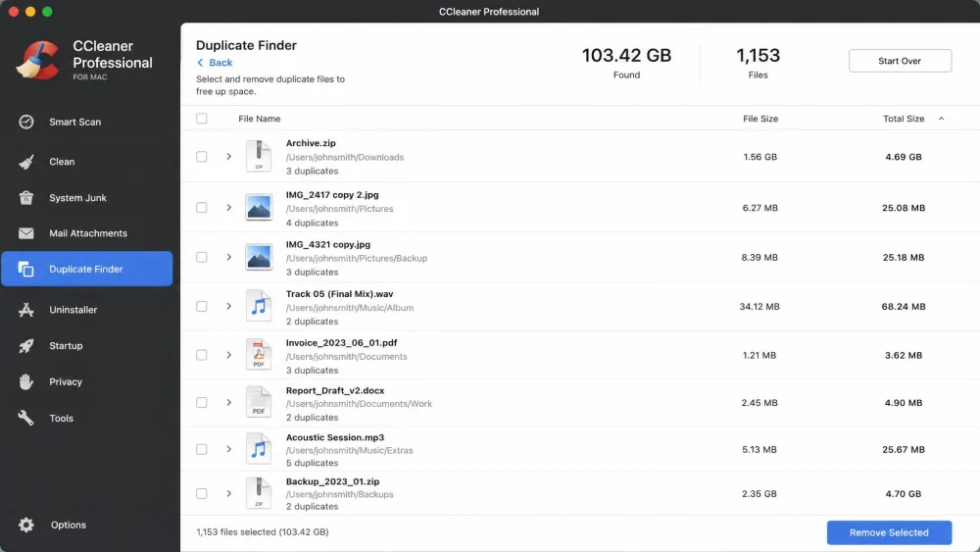Click the 103.42 GB Found summary
This screenshot has height=552, width=980.
pyautogui.click(x=626, y=63)
